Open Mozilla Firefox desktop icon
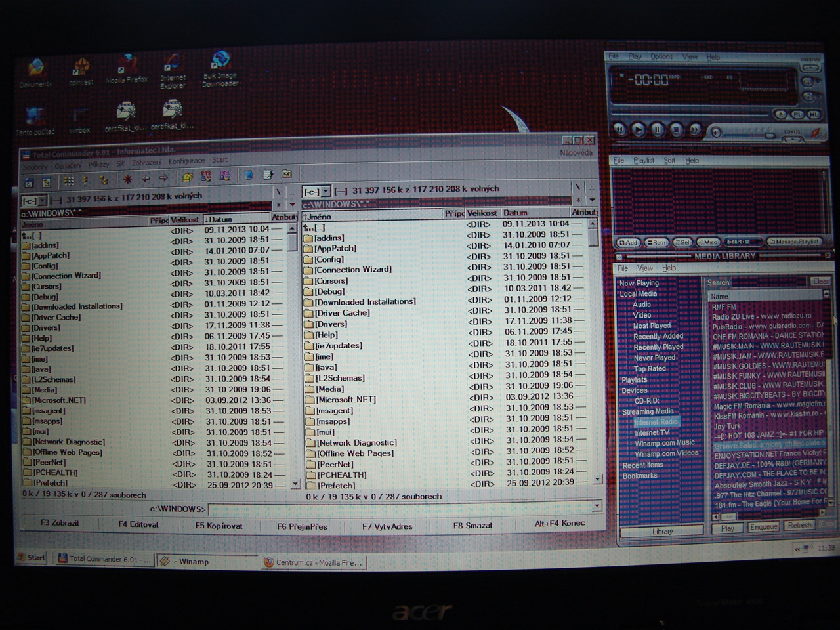The width and height of the screenshot is (840, 630). pyautogui.click(x=127, y=70)
